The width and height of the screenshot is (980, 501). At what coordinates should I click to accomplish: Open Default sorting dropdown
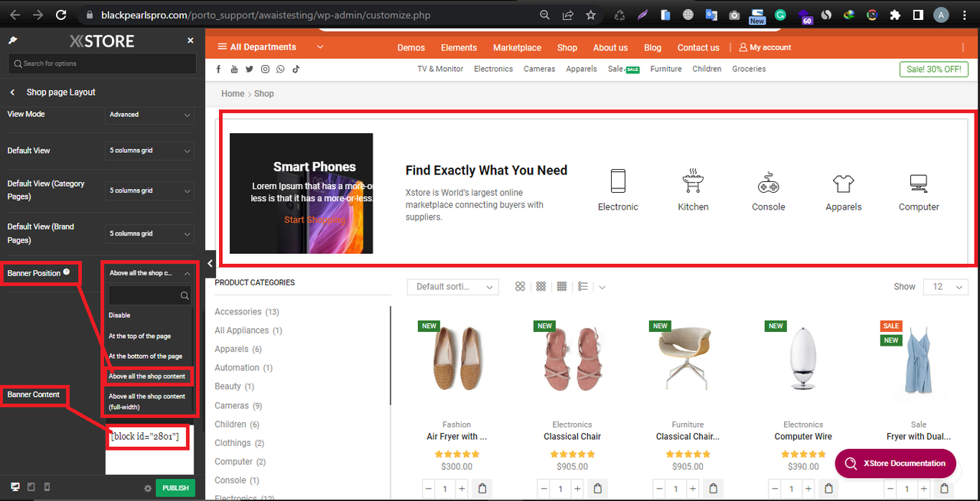click(452, 287)
